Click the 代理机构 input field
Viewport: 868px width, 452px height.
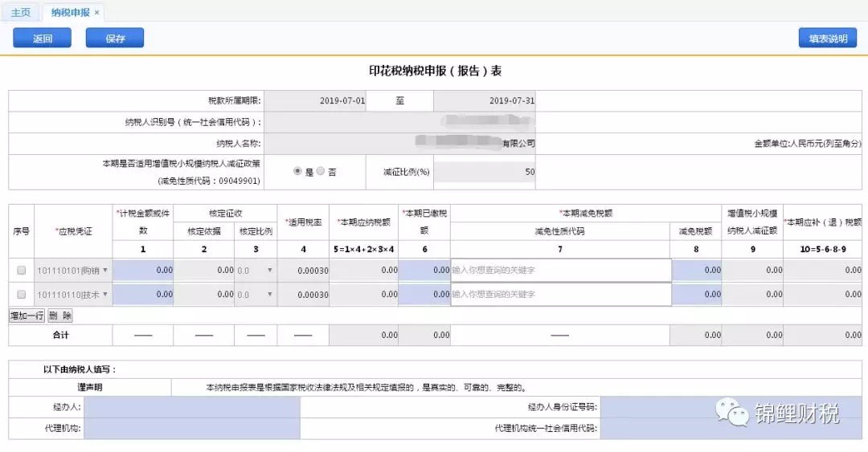pyautogui.click(x=191, y=428)
